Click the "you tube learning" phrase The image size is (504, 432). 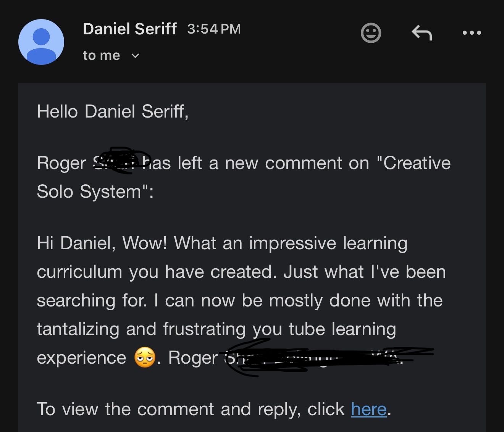pos(324,329)
